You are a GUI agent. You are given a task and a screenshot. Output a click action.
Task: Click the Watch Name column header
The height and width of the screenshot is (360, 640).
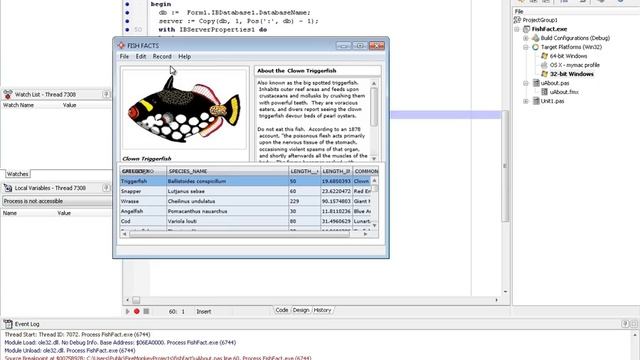[x=18, y=105]
